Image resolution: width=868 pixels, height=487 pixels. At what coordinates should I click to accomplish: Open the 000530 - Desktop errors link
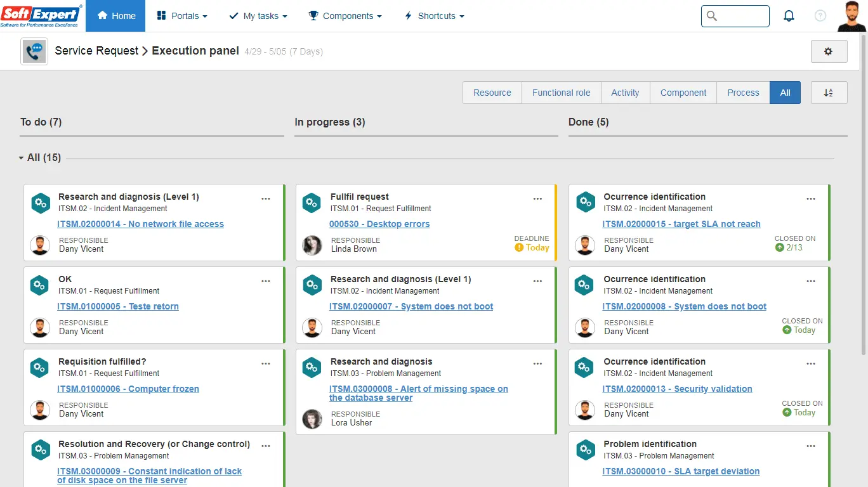379,224
